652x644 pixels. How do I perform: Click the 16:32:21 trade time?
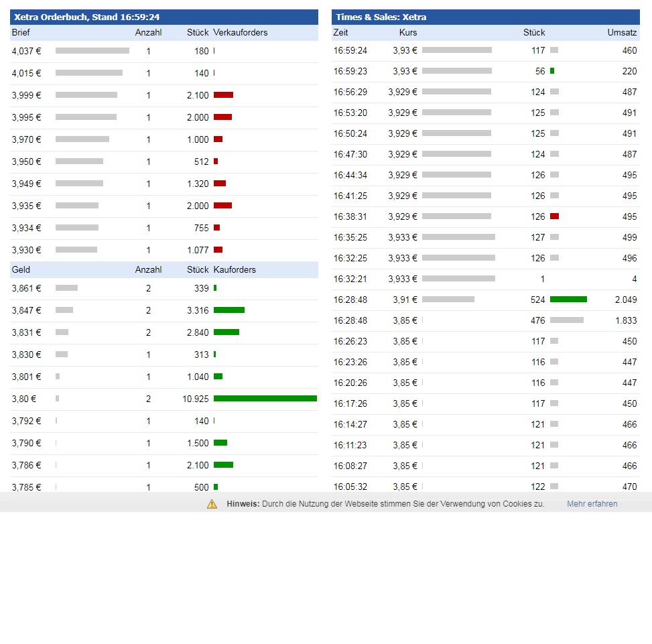pos(350,279)
